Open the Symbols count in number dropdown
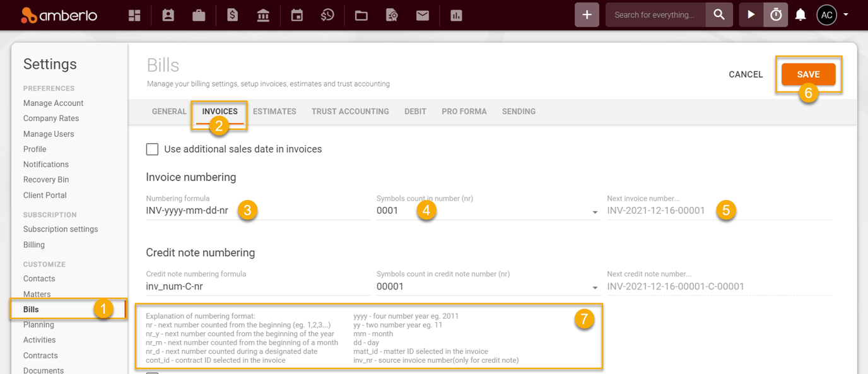This screenshot has width=868, height=374. pyautogui.click(x=594, y=212)
